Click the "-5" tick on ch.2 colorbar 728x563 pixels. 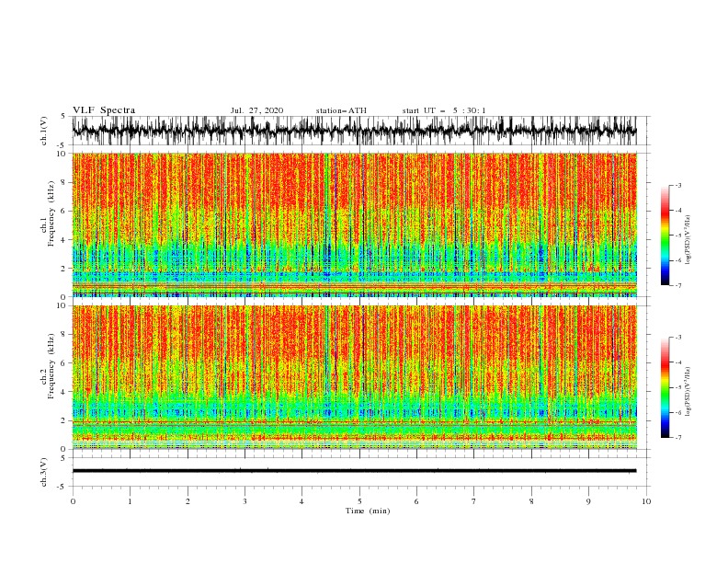(x=678, y=387)
